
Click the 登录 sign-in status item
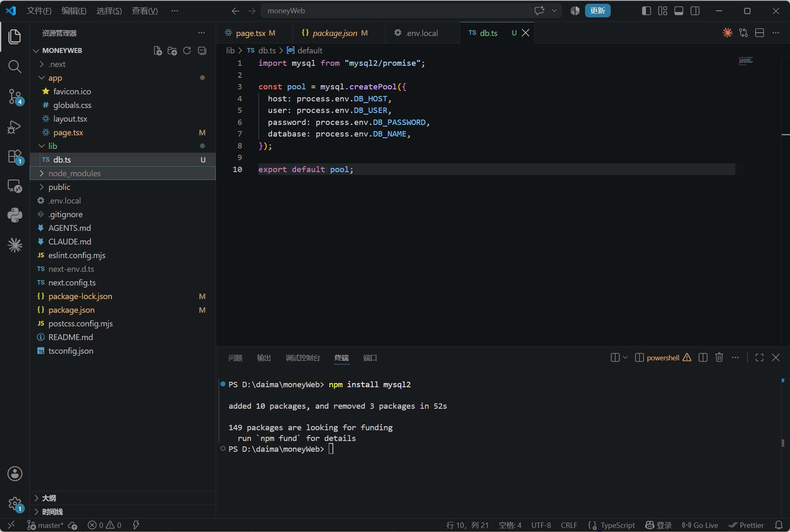659,525
